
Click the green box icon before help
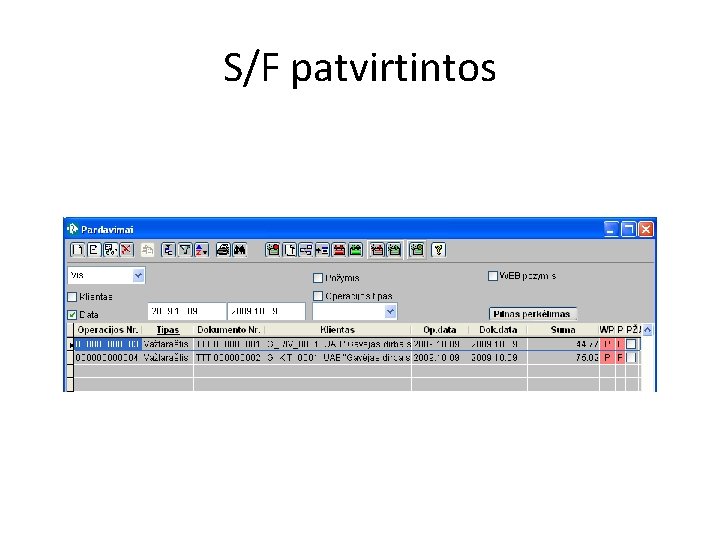coord(416,250)
